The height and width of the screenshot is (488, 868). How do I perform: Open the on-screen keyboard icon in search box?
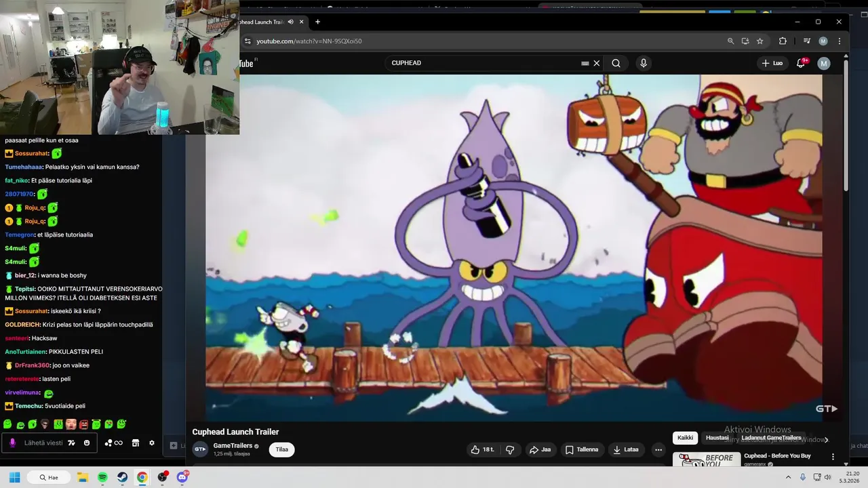(585, 63)
